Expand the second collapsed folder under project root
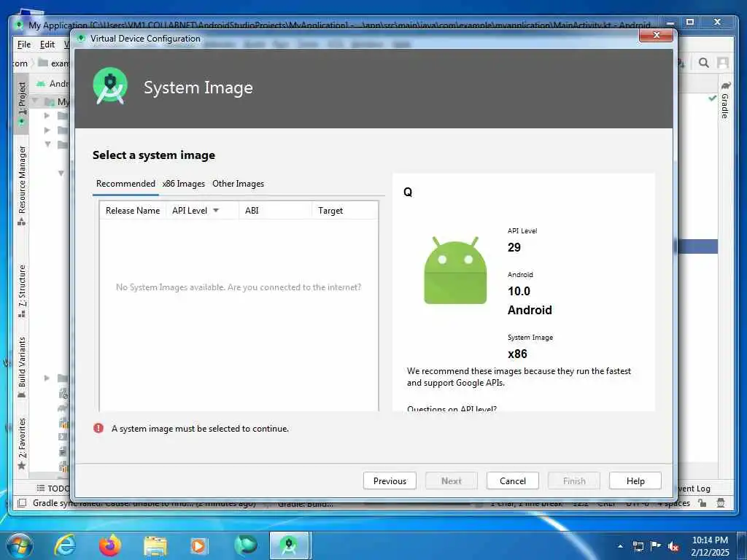This screenshot has width=747, height=560. [47, 130]
